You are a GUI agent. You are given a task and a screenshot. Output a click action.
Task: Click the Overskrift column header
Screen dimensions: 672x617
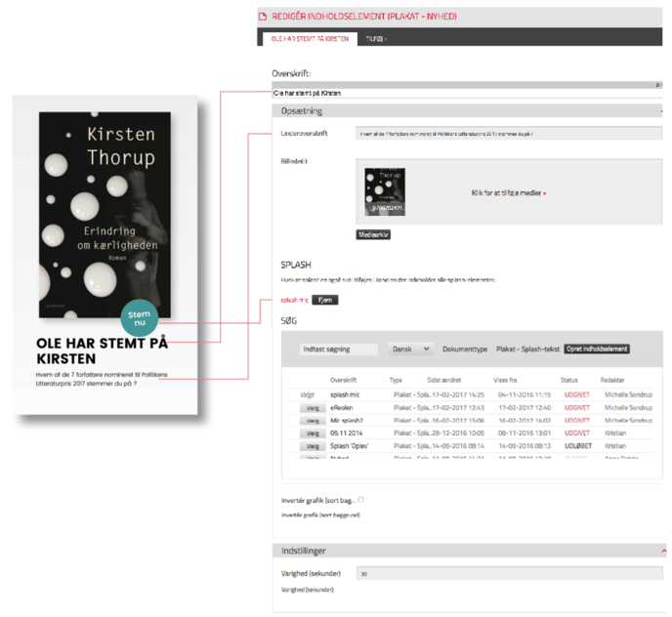click(343, 380)
